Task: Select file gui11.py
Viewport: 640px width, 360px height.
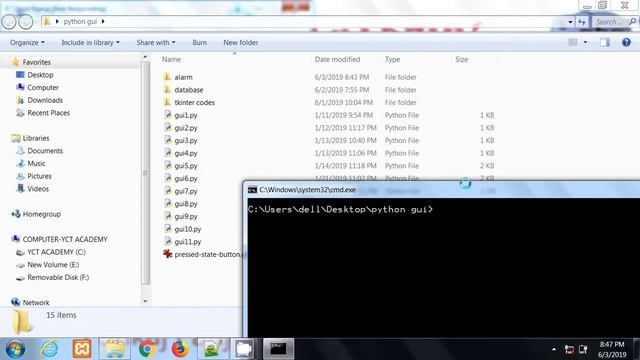Action: [x=182, y=242]
